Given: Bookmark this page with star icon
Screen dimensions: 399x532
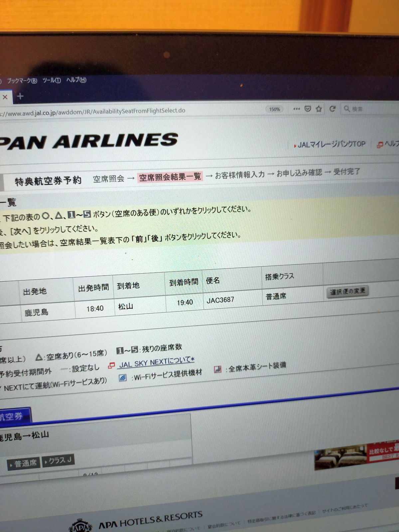Looking at the screenshot, I should click(319, 109).
